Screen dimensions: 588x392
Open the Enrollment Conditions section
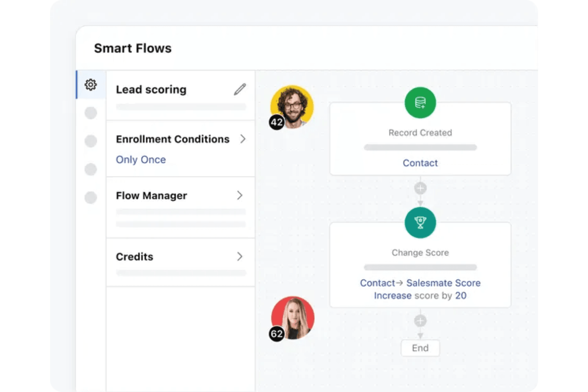[x=181, y=149]
